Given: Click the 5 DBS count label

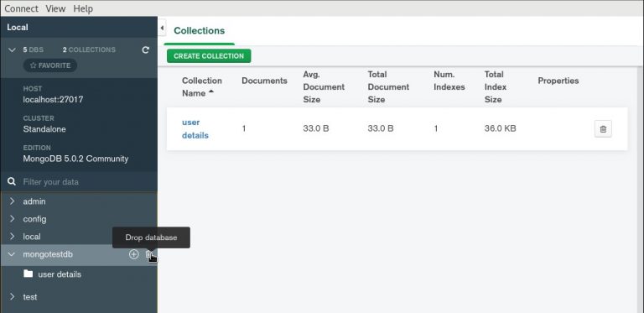Looking at the screenshot, I should click(x=34, y=50).
